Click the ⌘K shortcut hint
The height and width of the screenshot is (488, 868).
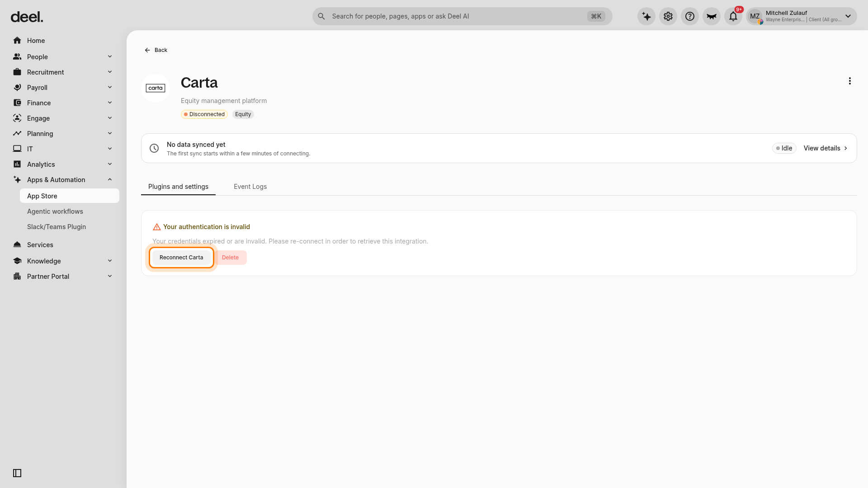coord(596,16)
